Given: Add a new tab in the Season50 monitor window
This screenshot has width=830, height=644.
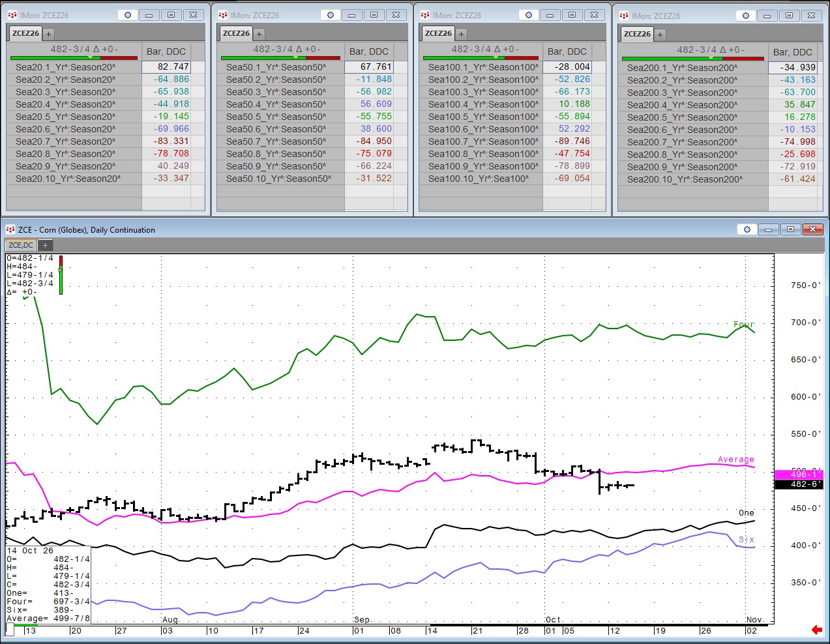Looking at the screenshot, I should pos(259,34).
